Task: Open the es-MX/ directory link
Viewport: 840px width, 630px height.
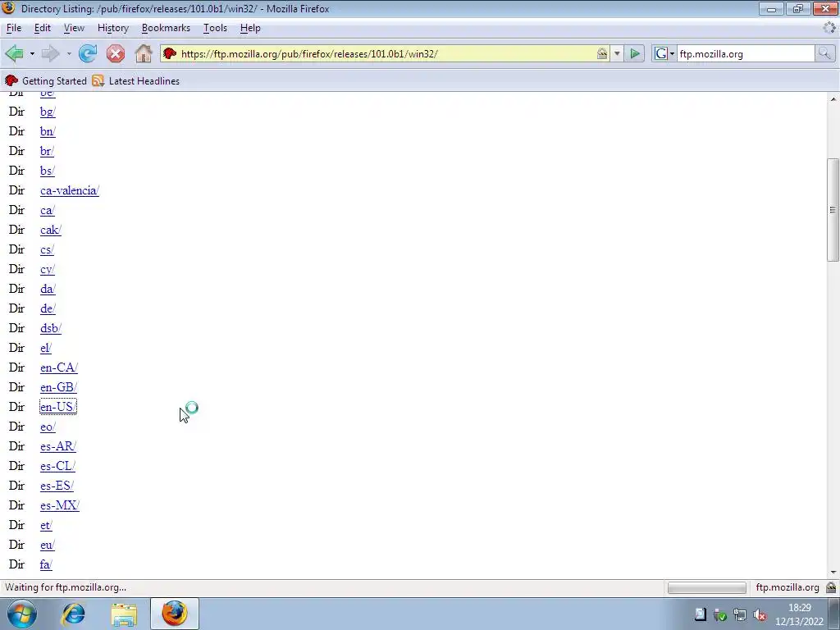Action: [x=59, y=505]
